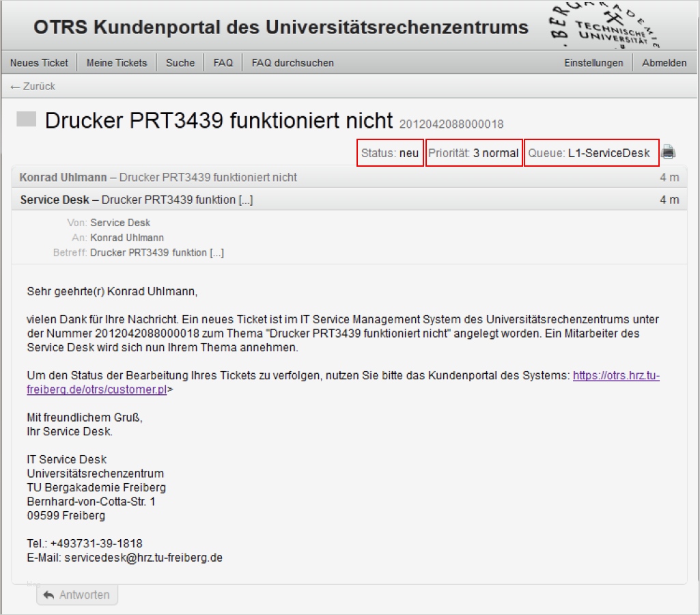700x615 pixels.
Task: Click the Priorität: 3 normal field
Action: point(474,153)
